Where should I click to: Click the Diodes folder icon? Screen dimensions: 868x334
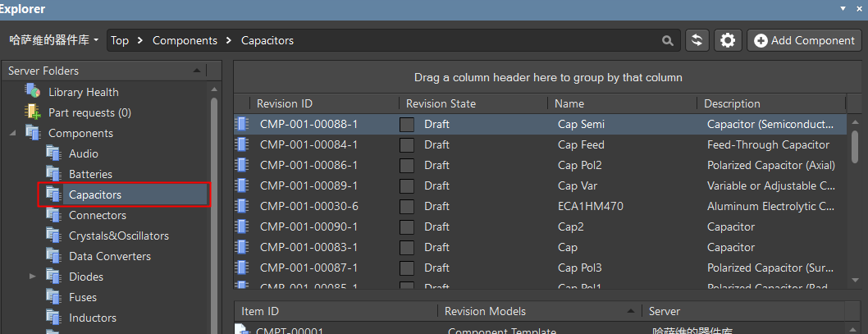53,277
